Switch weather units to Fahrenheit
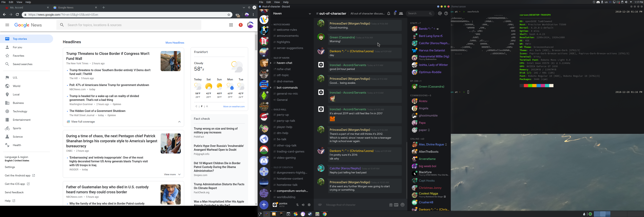The height and width of the screenshot is (217, 644). click(202, 107)
